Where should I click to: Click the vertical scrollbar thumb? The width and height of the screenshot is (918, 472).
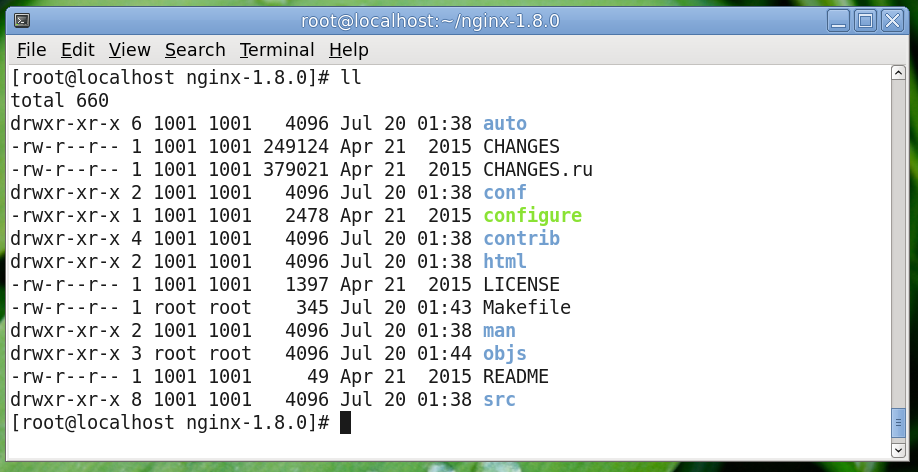898,424
